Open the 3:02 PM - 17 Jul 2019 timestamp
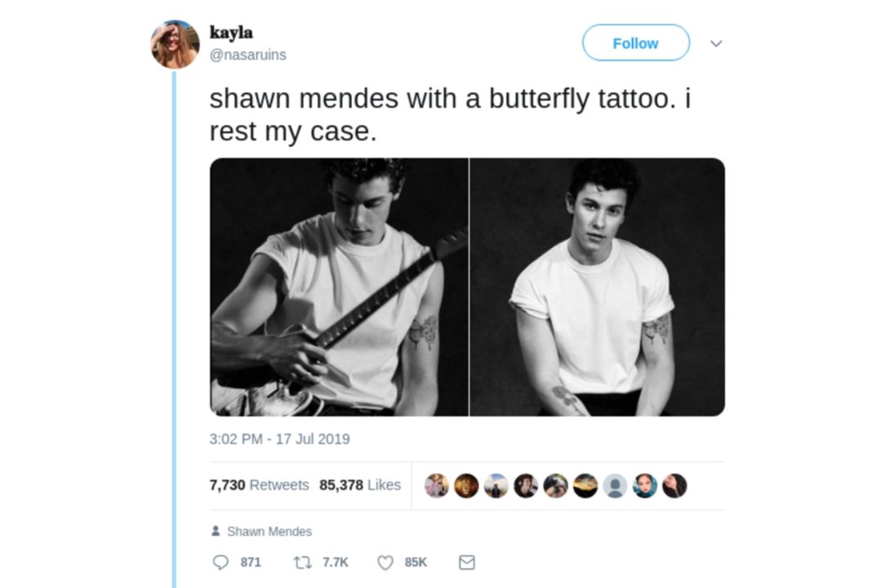The height and width of the screenshot is (588, 882). point(279,439)
